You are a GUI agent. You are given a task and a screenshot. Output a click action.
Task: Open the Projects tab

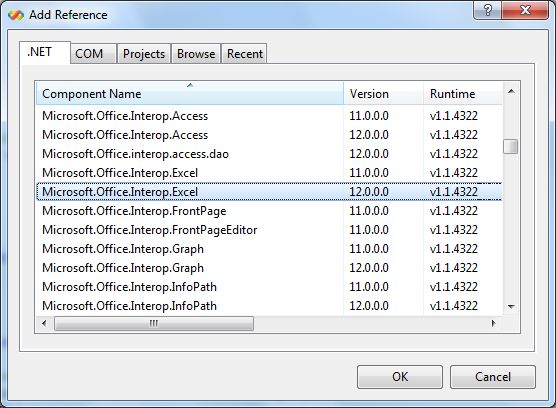click(x=144, y=54)
